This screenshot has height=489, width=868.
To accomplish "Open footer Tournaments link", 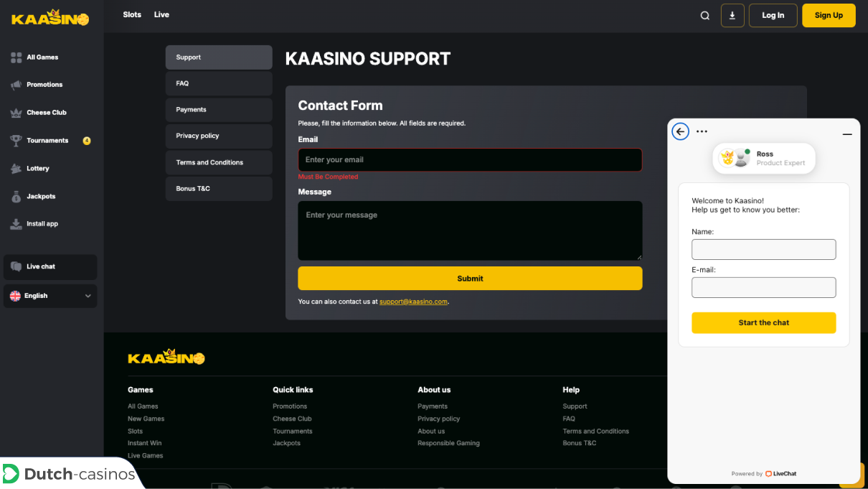I will (293, 431).
